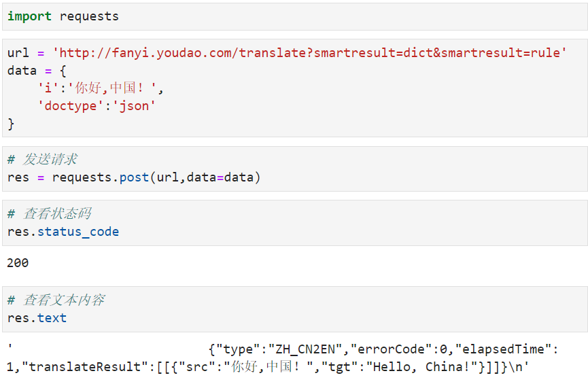The image size is (588, 384).
Task: Click the res.status_code line
Action: pos(63,232)
